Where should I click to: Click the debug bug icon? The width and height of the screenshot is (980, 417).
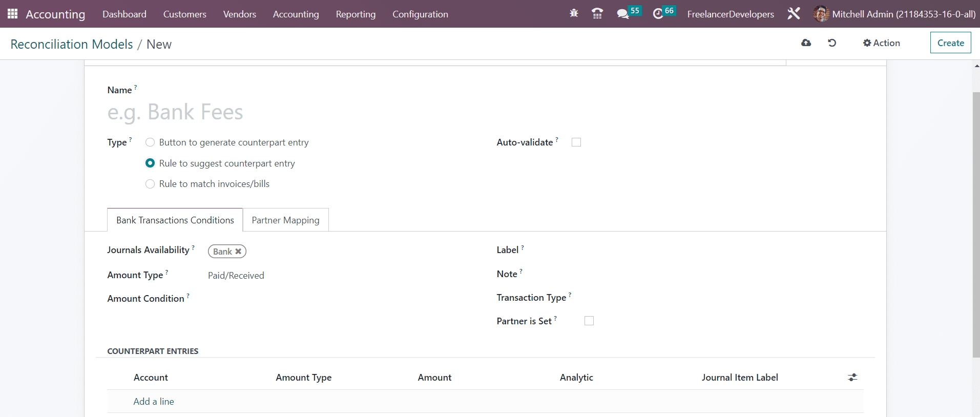(x=574, y=14)
